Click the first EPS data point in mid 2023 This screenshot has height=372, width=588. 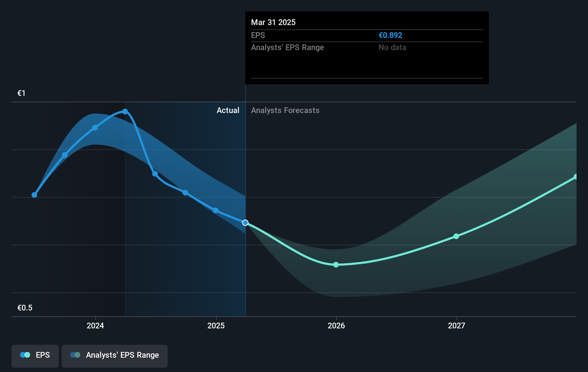[x=34, y=195]
